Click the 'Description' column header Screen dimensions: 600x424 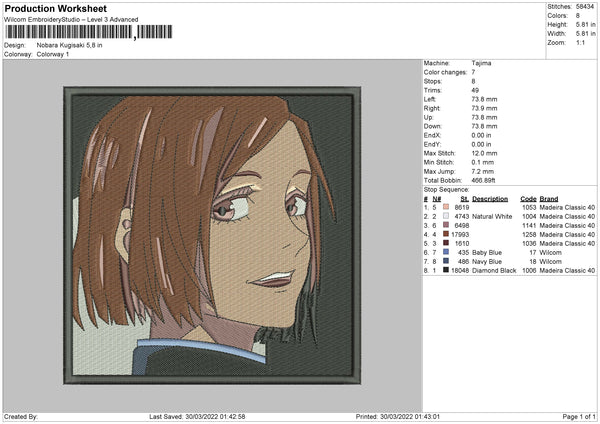pyautogui.click(x=490, y=199)
